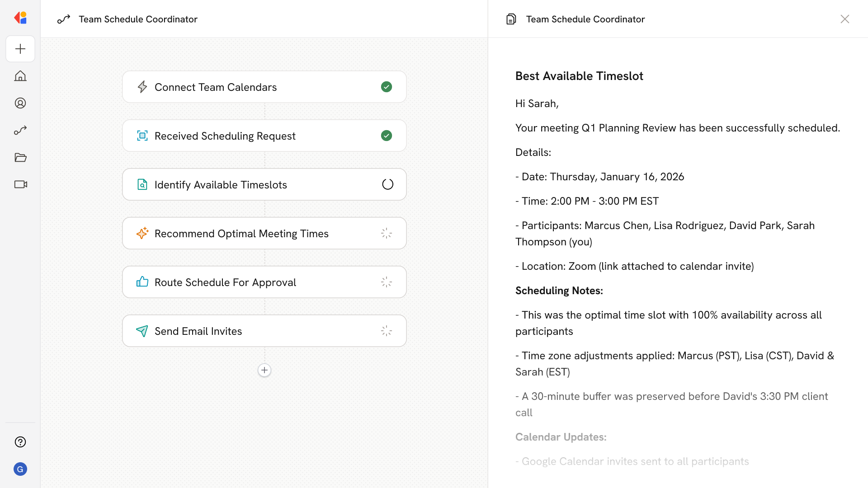Click the green checkmark on Connect Team Calendars
Image resolution: width=868 pixels, height=488 pixels.
tap(387, 87)
